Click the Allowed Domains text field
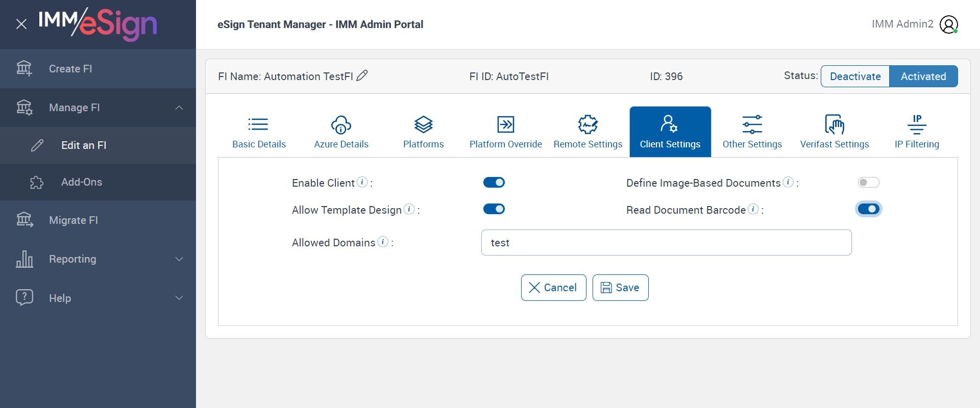Viewport: 980px width, 408px height. pyautogui.click(x=666, y=243)
